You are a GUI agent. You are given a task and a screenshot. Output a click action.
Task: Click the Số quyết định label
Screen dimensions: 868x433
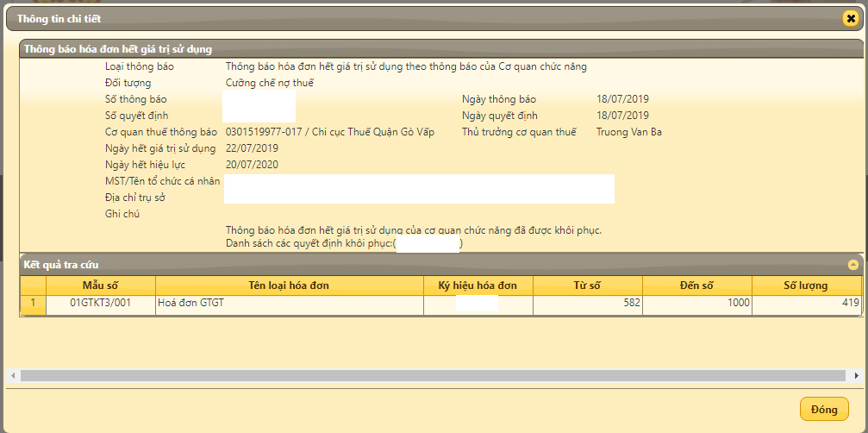tap(137, 116)
